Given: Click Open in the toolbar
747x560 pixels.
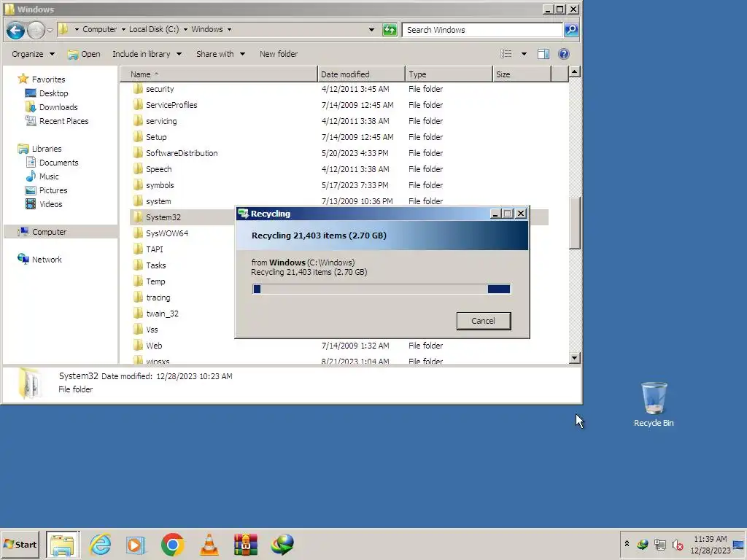Looking at the screenshot, I should (x=84, y=54).
